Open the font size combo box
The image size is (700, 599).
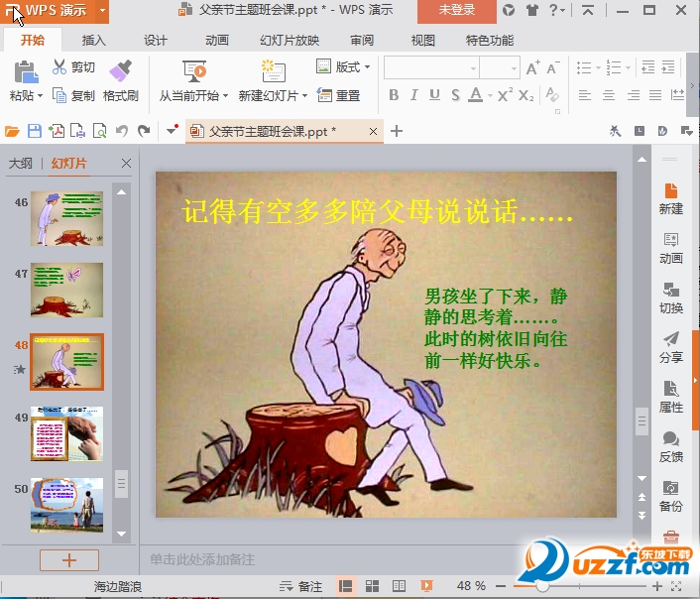click(x=500, y=67)
